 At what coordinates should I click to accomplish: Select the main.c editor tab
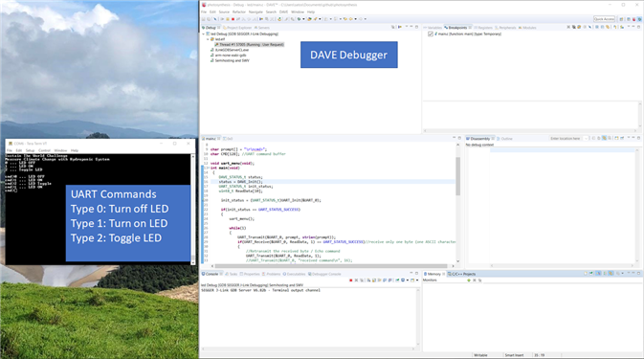click(x=211, y=139)
